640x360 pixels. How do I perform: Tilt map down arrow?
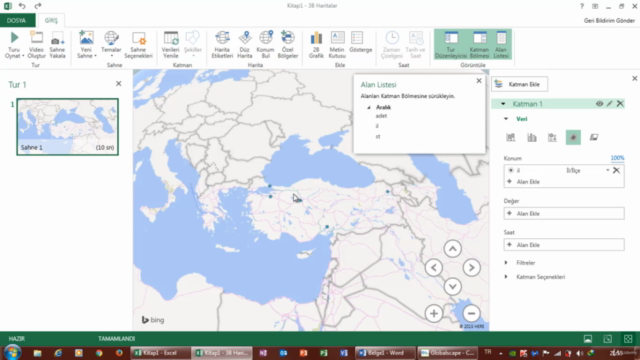pos(452,287)
